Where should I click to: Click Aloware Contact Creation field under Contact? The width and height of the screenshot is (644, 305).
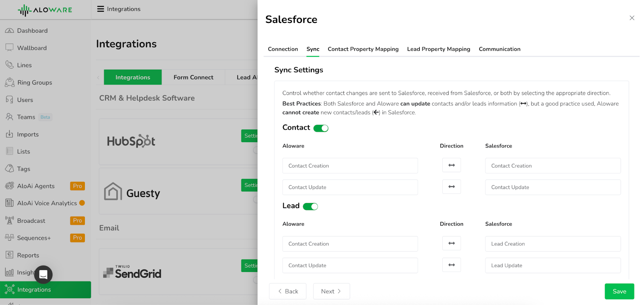click(x=350, y=166)
